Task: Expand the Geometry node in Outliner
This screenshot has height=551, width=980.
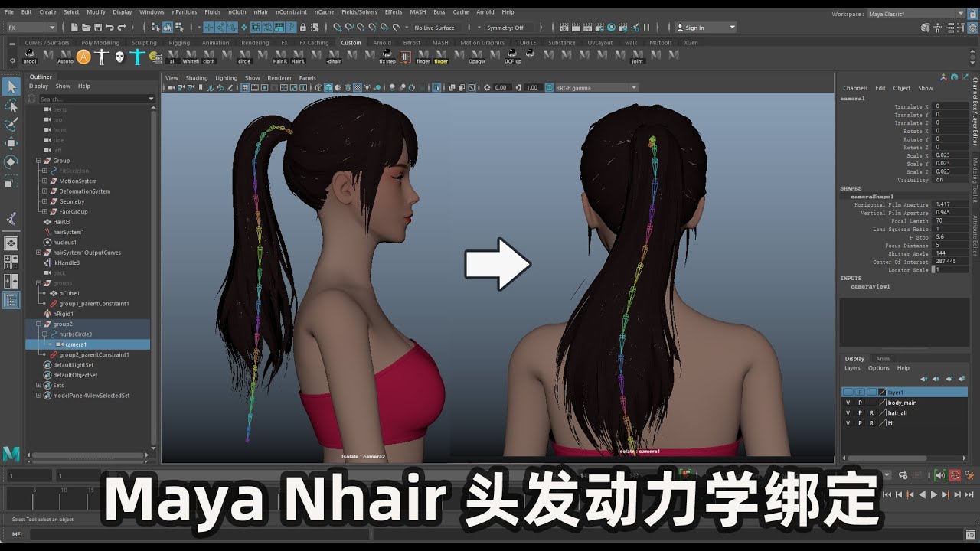Action: point(44,201)
